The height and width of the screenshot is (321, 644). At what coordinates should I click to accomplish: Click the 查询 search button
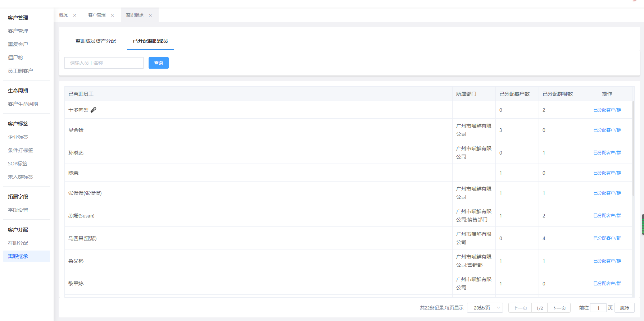158,63
